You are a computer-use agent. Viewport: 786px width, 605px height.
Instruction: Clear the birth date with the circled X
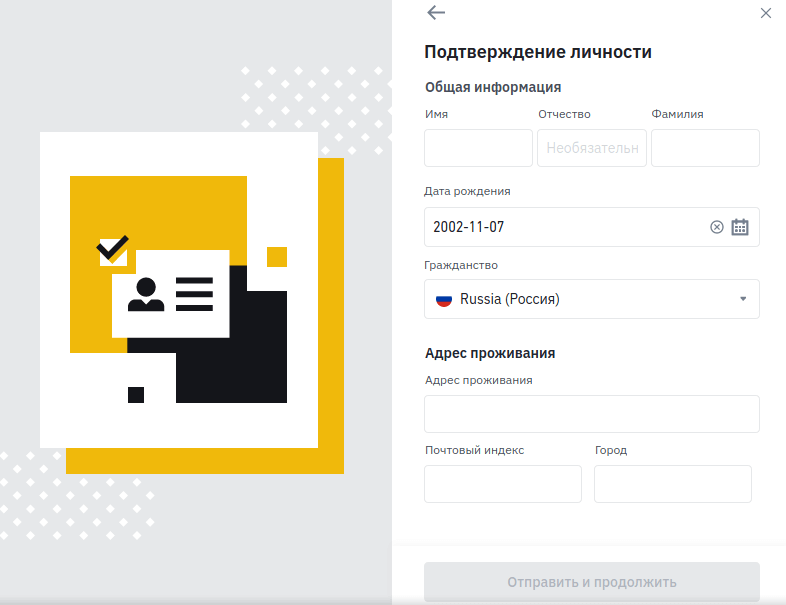(717, 227)
